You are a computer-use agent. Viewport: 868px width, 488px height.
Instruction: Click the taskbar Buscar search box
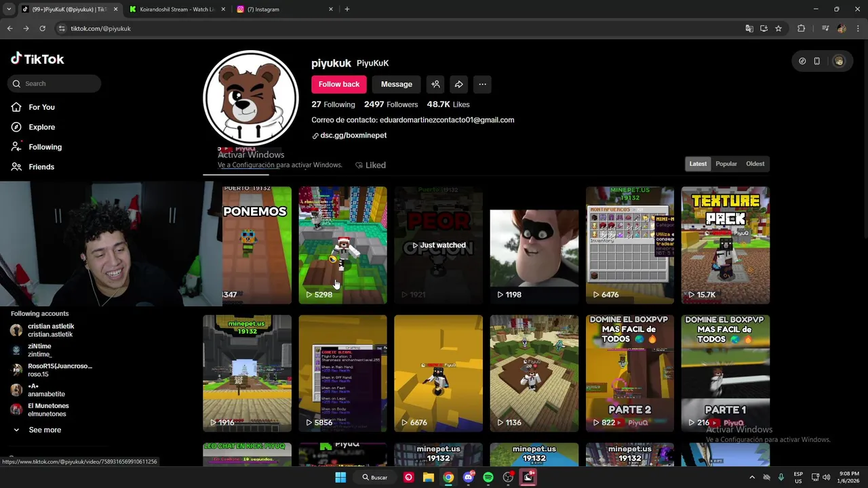pyautogui.click(x=375, y=477)
